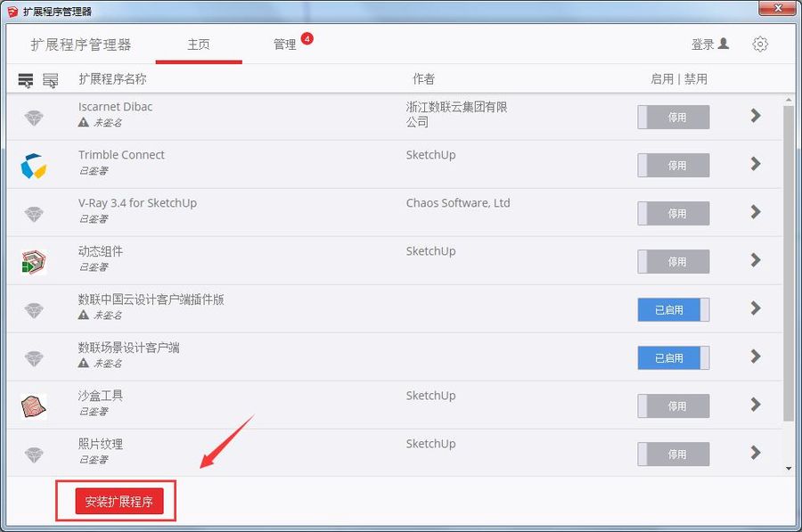Click the 照片纹理 gem icon
Viewport: 802px width, 532px height.
point(34,454)
